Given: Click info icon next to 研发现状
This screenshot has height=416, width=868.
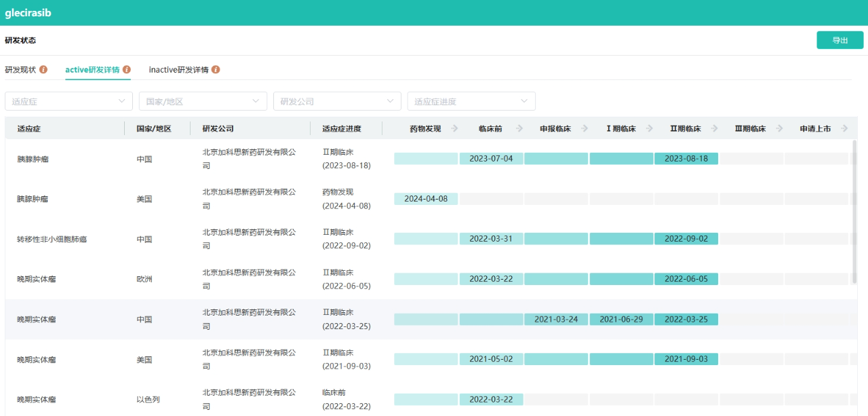Looking at the screenshot, I should [x=43, y=70].
